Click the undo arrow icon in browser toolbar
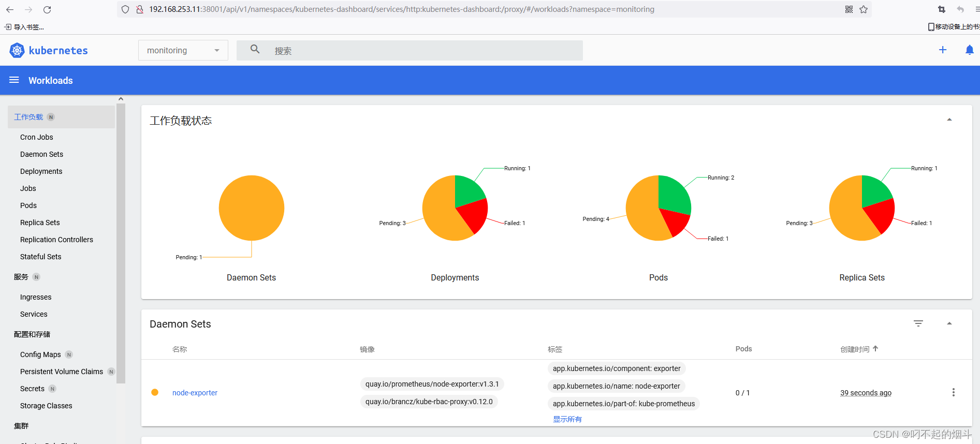Screen dimensions: 980x444 coord(960,9)
